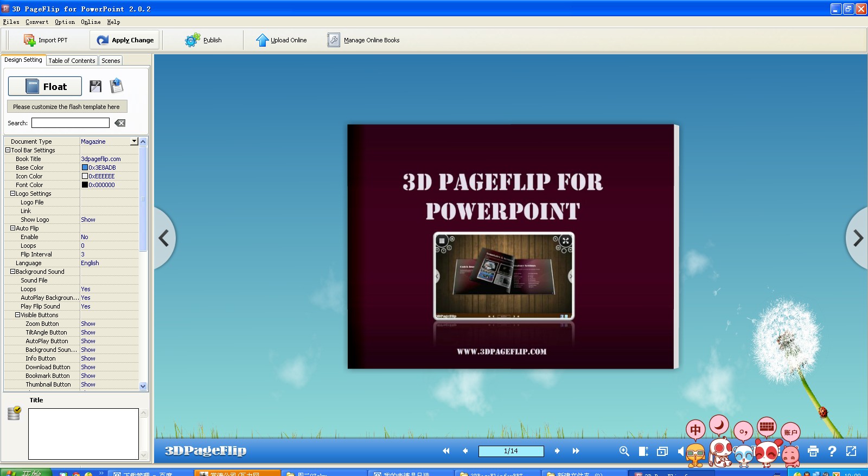The height and width of the screenshot is (476, 868).
Task: Switch to Table of Contents tab
Action: click(72, 61)
